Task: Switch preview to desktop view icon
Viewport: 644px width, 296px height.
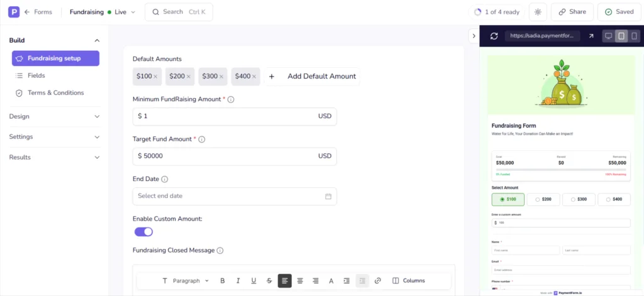Action: 609,36
